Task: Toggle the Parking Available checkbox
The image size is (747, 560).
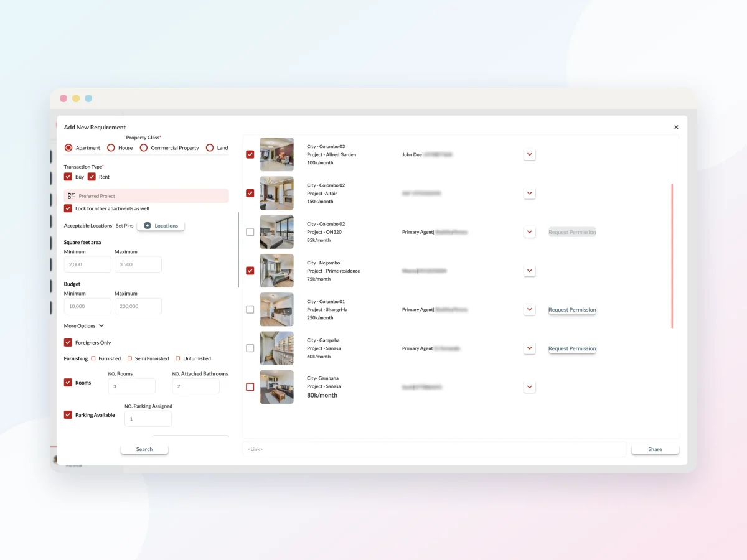Action: [68, 415]
